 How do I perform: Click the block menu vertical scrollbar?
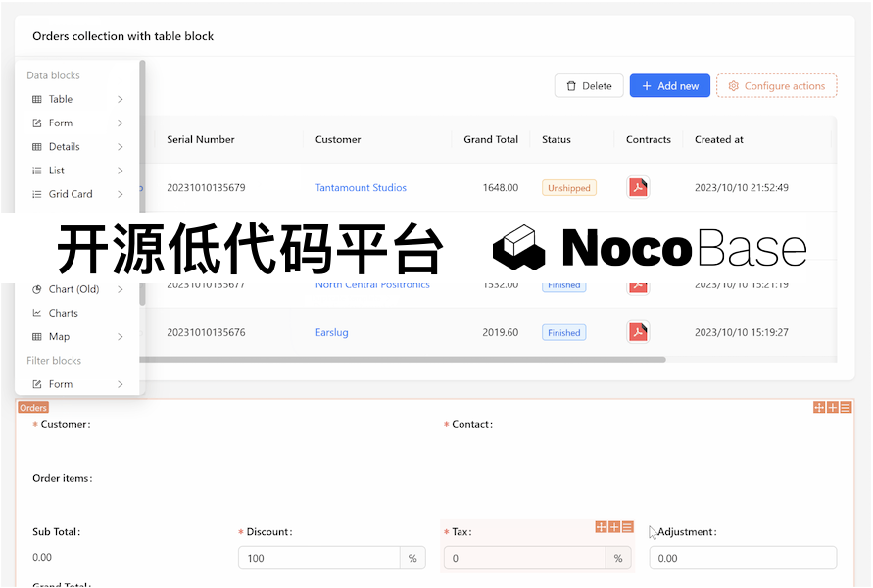coord(142,182)
